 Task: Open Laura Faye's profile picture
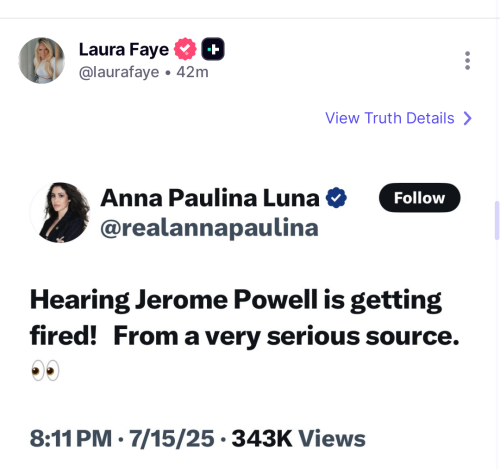[x=42, y=60]
